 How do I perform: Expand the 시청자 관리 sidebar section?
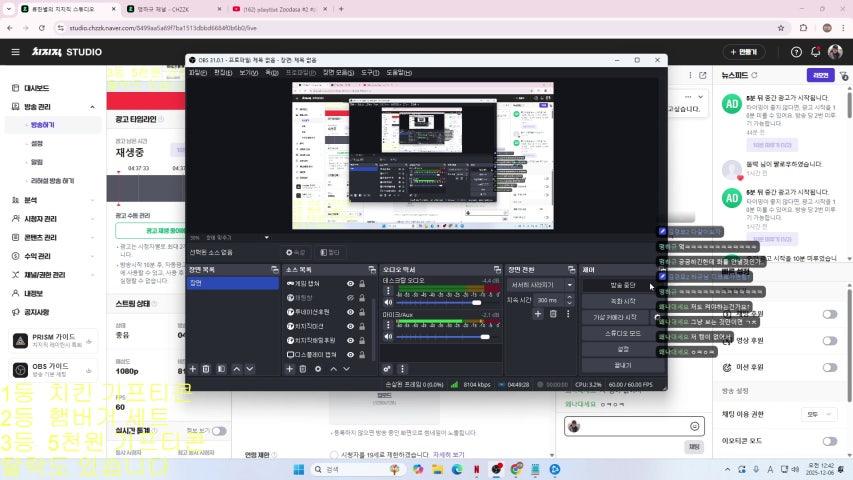[x=93, y=219]
